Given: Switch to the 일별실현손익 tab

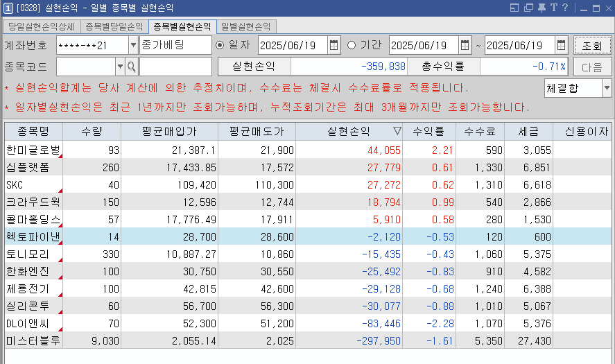Looking at the screenshot, I should [x=246, y=27].
